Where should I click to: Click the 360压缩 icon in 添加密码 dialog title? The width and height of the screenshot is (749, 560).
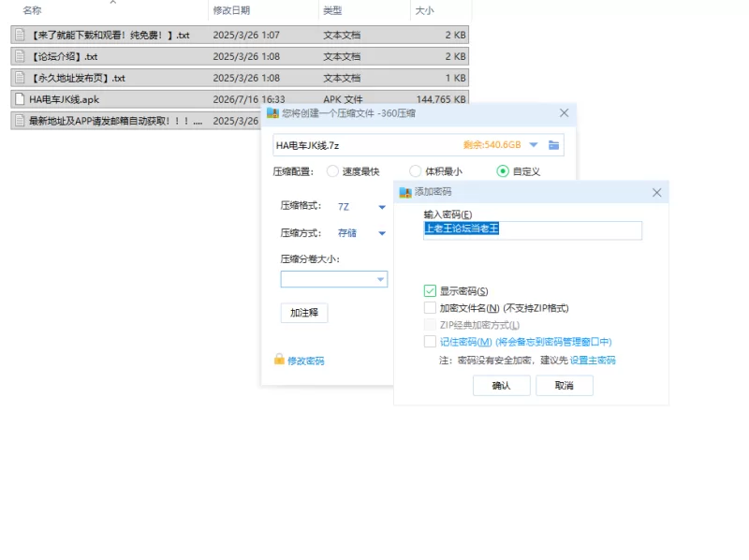405,192
